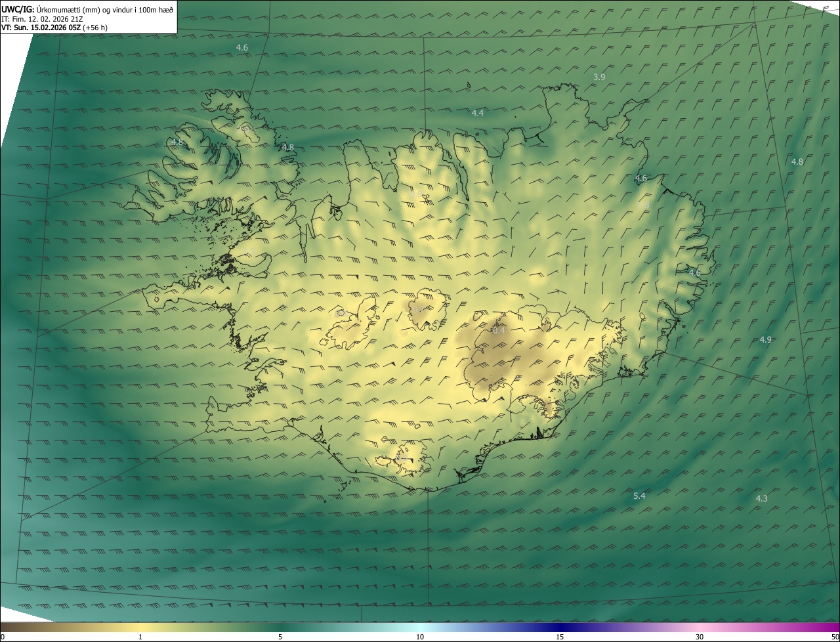Select the colorbar tick label '50'

[835, 637]
